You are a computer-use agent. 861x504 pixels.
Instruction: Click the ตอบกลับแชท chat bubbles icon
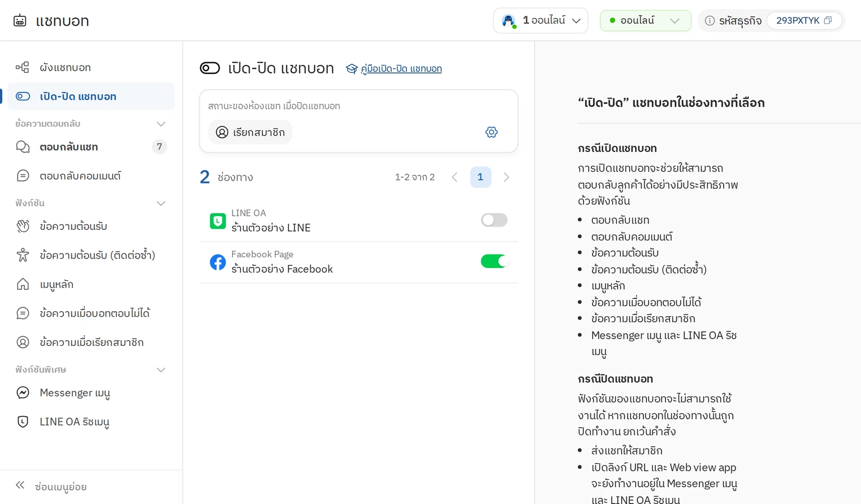click(22, 147)
